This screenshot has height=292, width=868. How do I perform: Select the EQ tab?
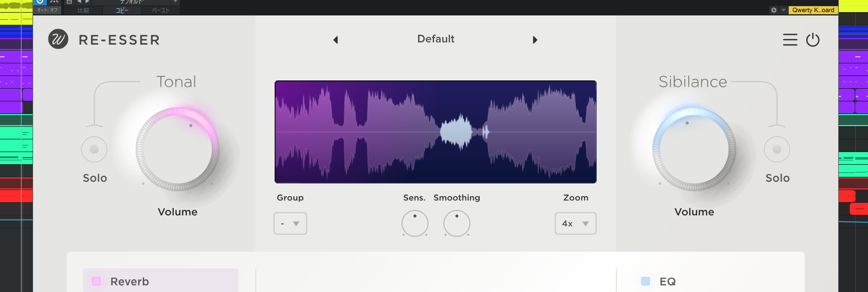[x=668, y=282]
